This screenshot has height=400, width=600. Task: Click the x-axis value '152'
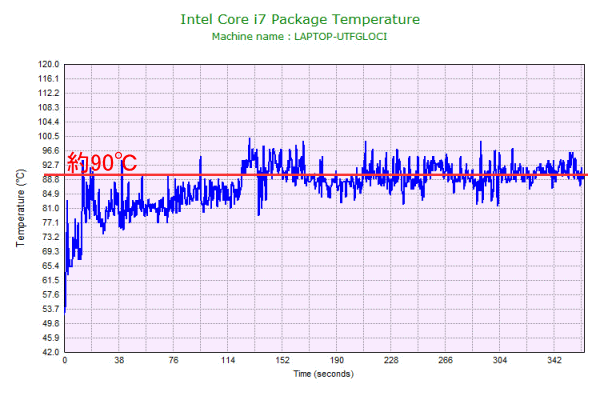(282, 360)
